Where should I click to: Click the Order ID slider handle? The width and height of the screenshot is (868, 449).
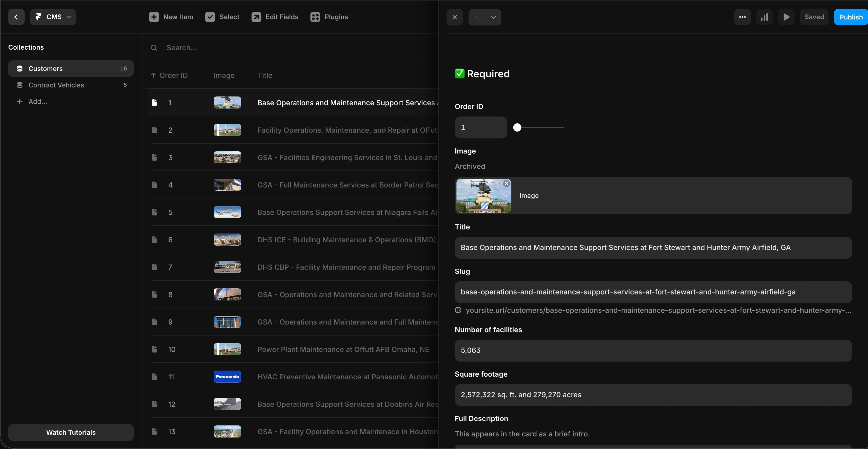(x=517, y=127)
